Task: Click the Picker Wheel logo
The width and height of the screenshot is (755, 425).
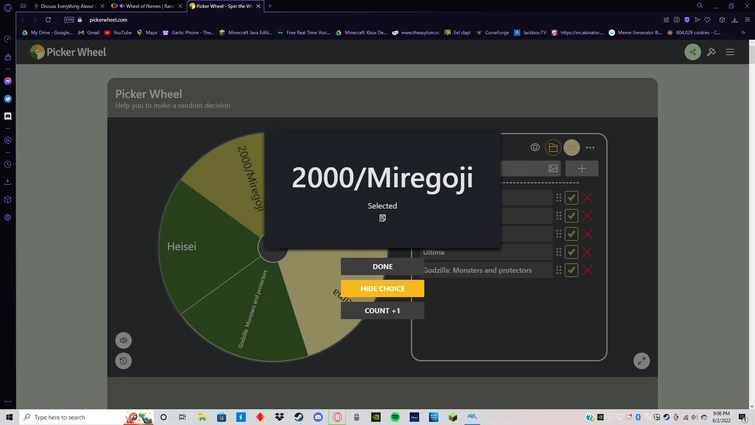Action: (68, 52)
